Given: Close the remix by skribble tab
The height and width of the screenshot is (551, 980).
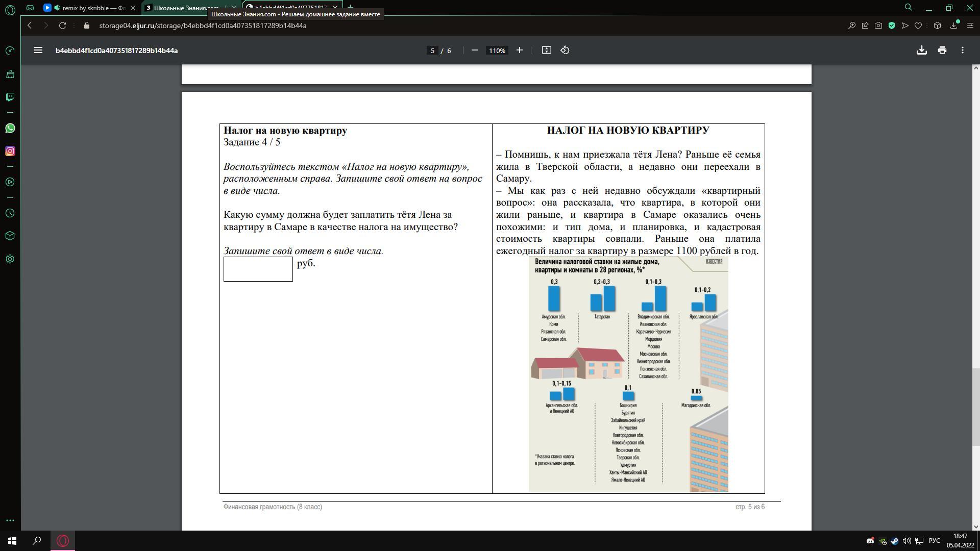Looking at the screenshot, I should (x=133, y=8).
